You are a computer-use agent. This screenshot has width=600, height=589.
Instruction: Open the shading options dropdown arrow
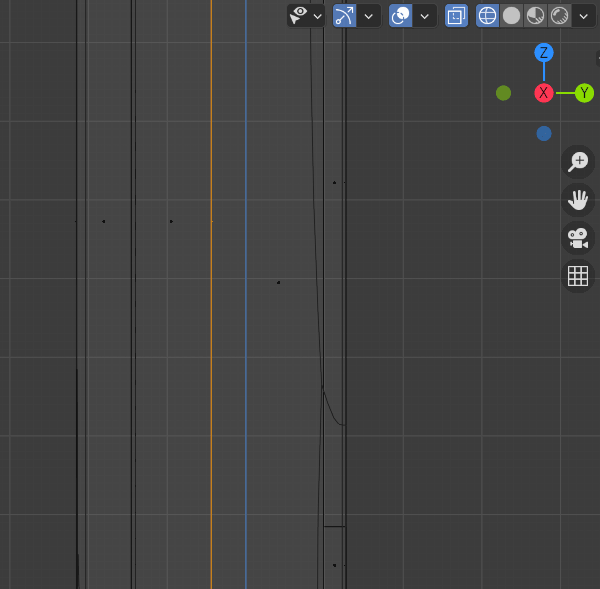584,16
